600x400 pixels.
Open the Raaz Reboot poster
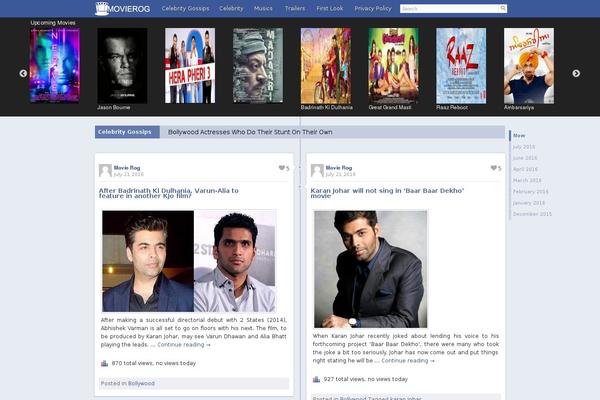461,65
